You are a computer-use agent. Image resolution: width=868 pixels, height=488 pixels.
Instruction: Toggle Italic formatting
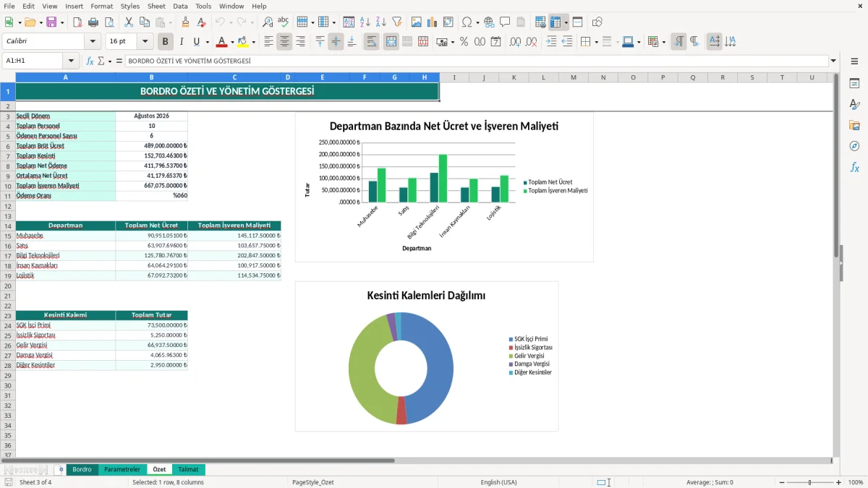pyautogui.click(x=182, y=42)
